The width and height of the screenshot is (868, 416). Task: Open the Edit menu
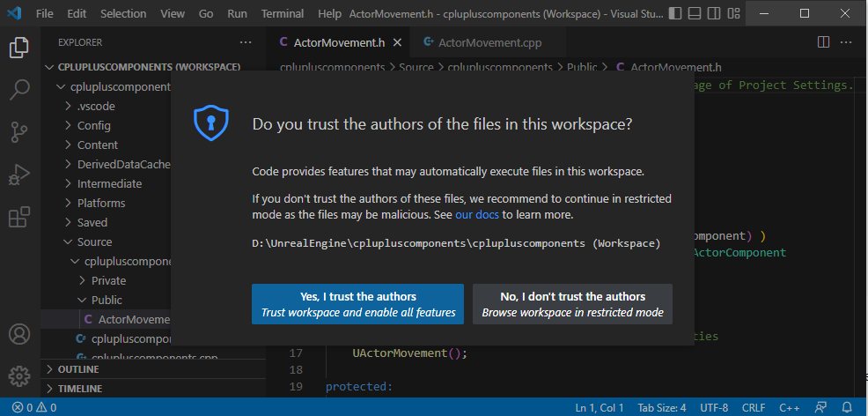point(77,14)
